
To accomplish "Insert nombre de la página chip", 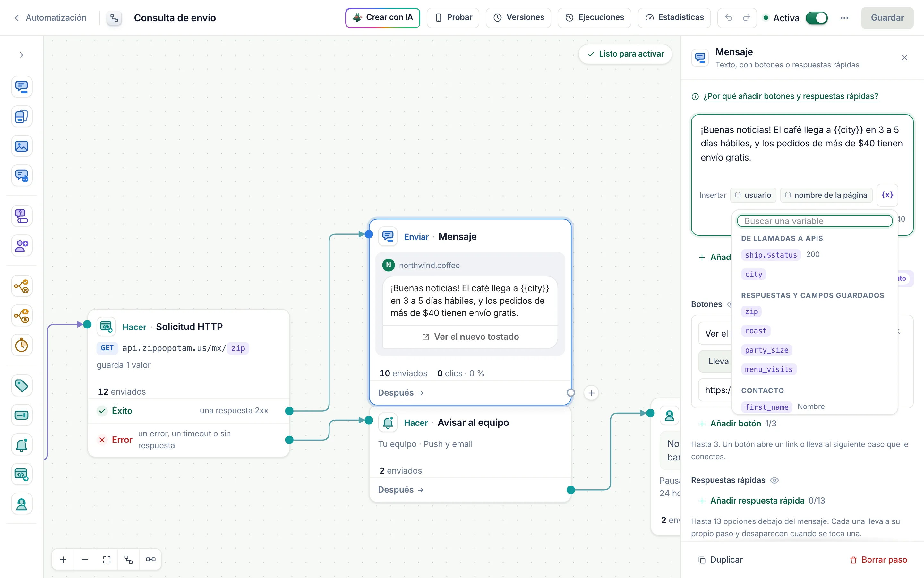I will (826, 195).
